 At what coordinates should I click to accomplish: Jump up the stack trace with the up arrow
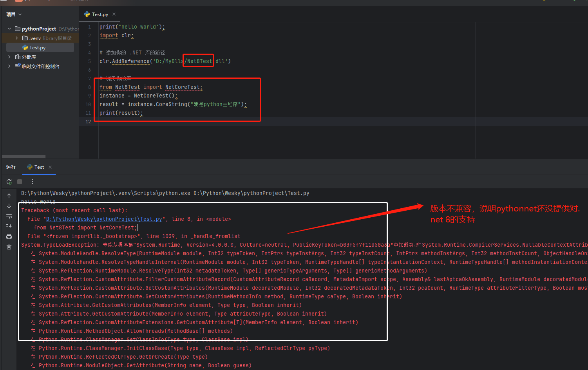(9, 196)
